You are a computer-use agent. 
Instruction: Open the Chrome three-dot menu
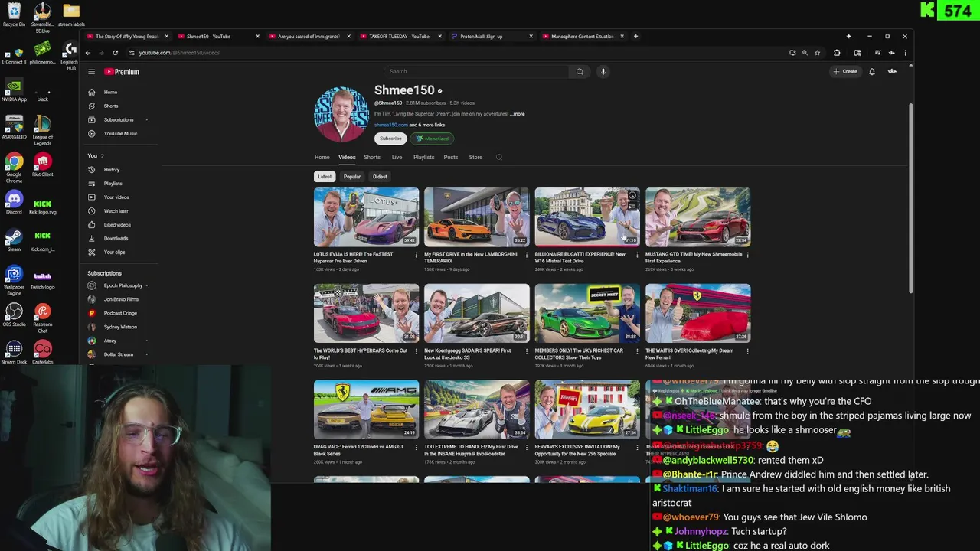[x=905, y=53]
